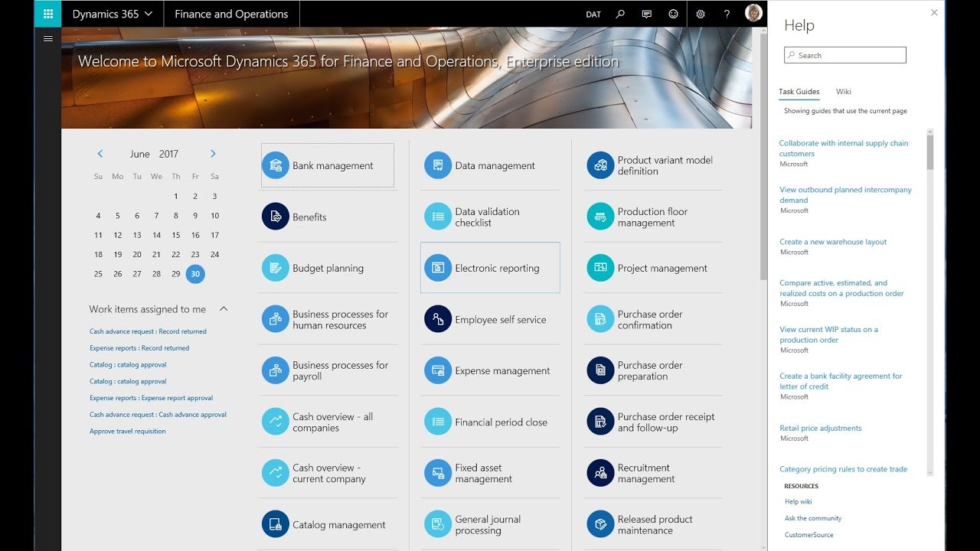Open the settings gear icon
This screenshot has height=551, width=980.
[701, 14]
